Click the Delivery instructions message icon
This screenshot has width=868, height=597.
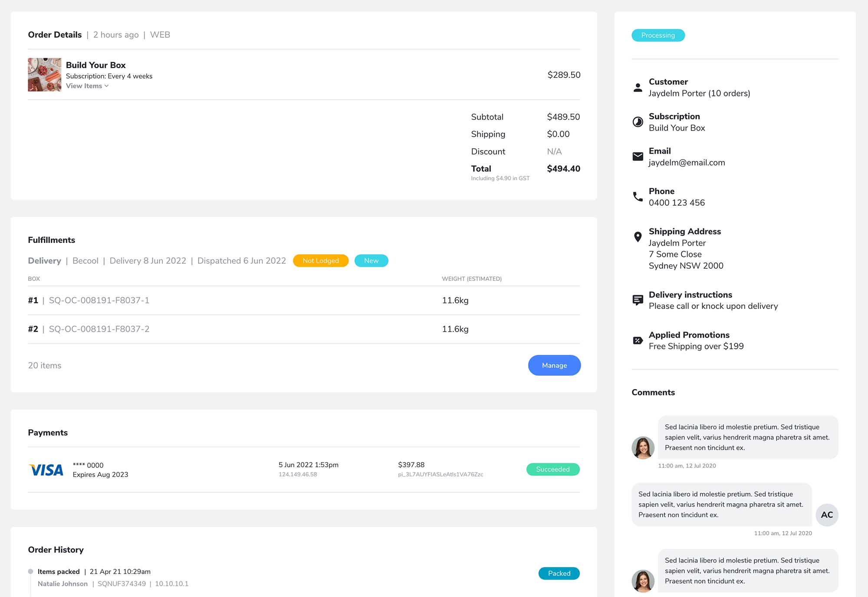638,300
